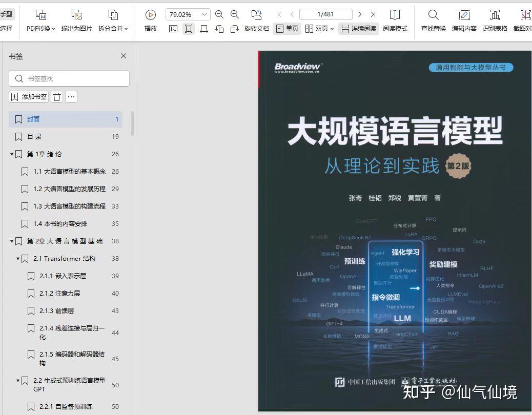Click page number 19 beside 目录

(x=115, y=137)
